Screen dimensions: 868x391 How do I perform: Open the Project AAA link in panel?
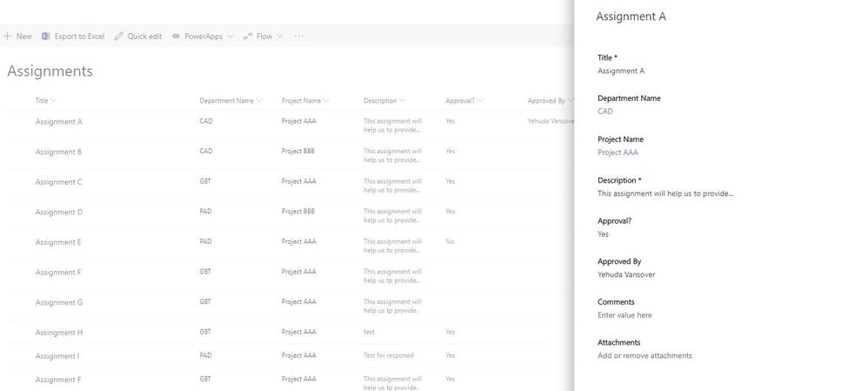click(x=618, y=152)
